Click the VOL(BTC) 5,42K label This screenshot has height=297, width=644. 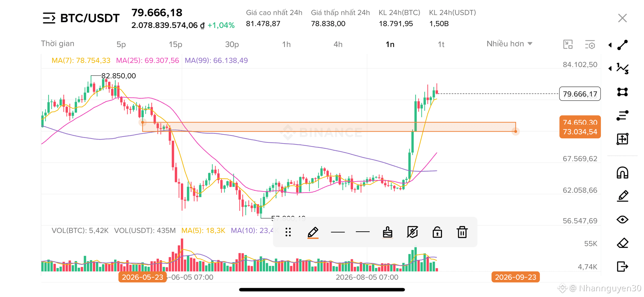pos(80,230)
